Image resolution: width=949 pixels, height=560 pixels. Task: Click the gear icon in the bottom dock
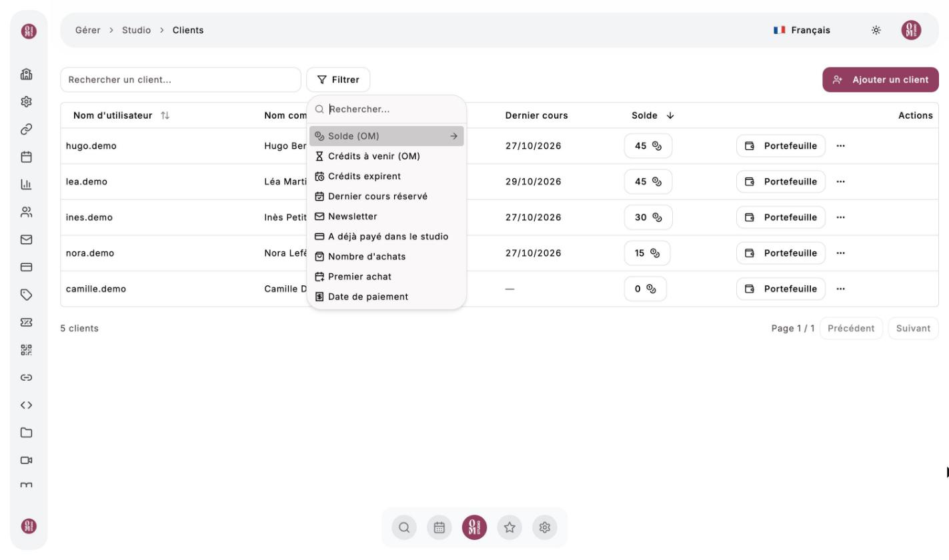[x=545, y=527]
